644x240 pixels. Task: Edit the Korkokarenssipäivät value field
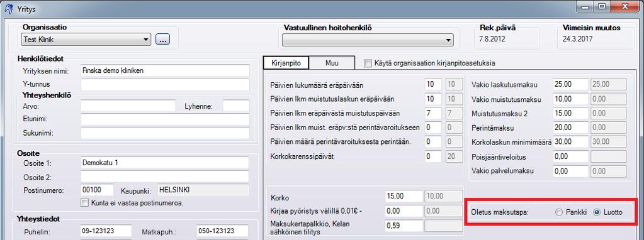click(x=433, y=156)
